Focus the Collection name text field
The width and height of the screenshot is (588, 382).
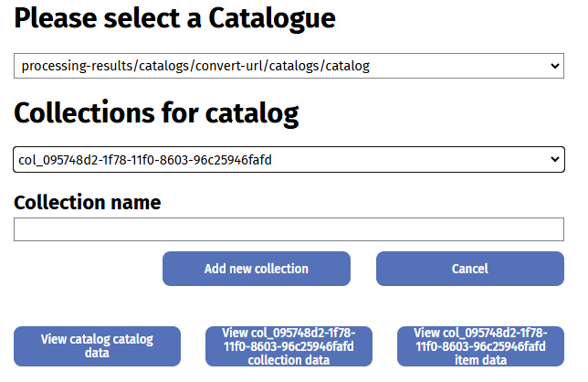(289, 229)
